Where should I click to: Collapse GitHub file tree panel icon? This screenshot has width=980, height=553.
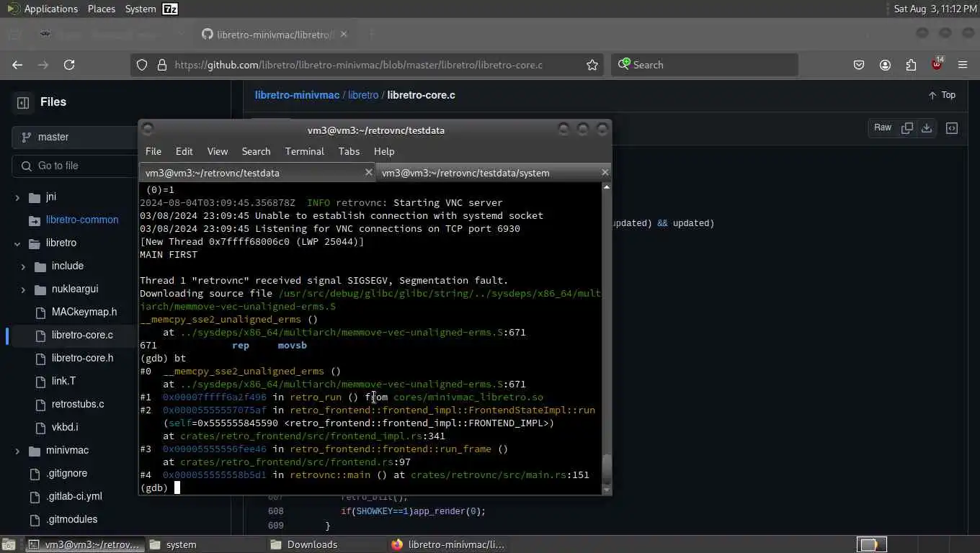tap(23, 102)
